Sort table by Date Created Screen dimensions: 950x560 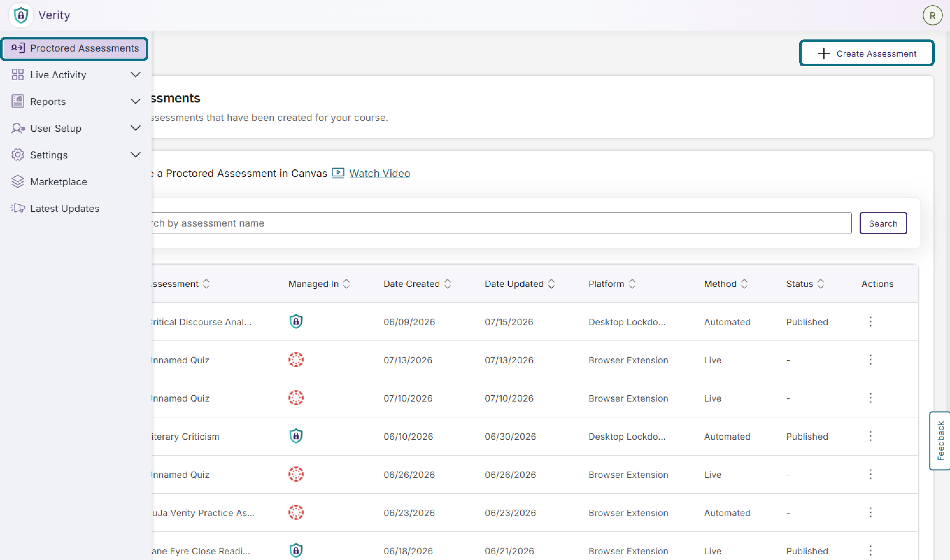coord(447,284)
